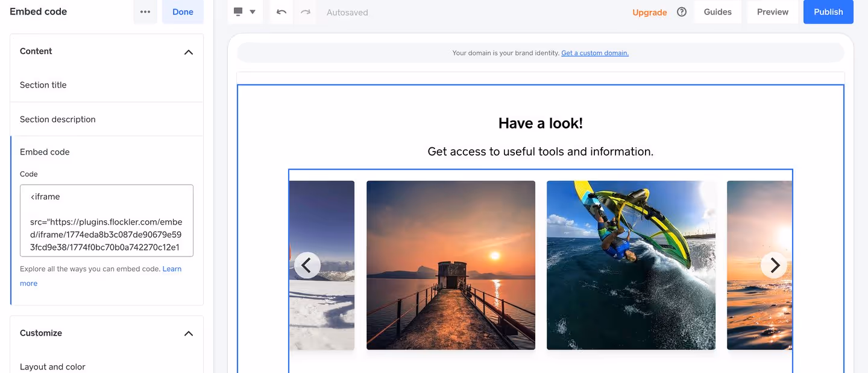Click Get a custom domain link
Viewport: 868px width, 373px height.
pyautogui.click(x=595, y=53)
